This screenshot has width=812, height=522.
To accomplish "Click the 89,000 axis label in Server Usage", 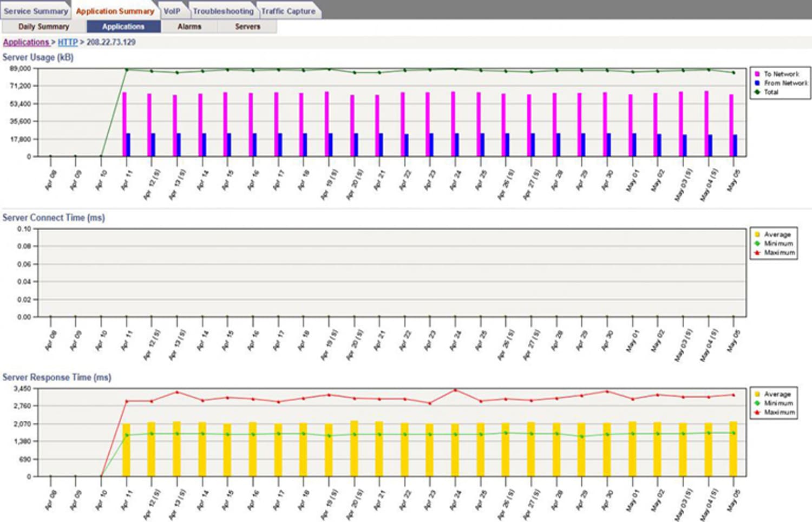I will coord(21,69).
